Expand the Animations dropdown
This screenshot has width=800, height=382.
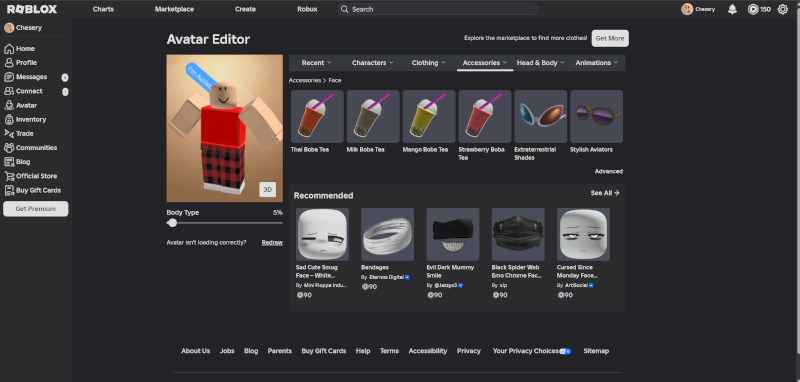pyautogui.click(x=596, y=63)
